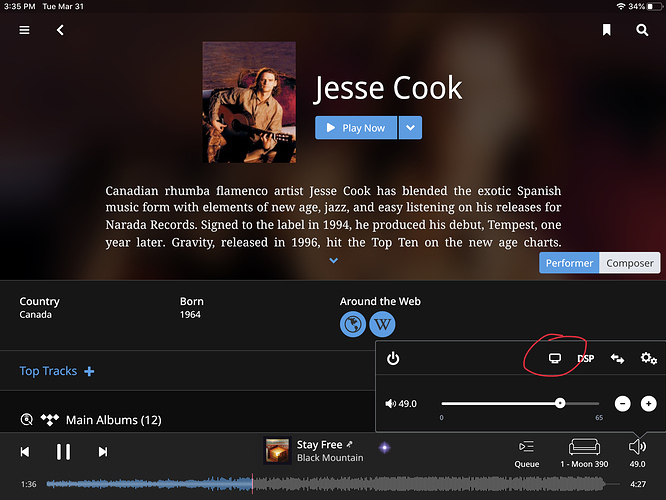
Task: Open the artist's official website globe icon
Action: 353,325
